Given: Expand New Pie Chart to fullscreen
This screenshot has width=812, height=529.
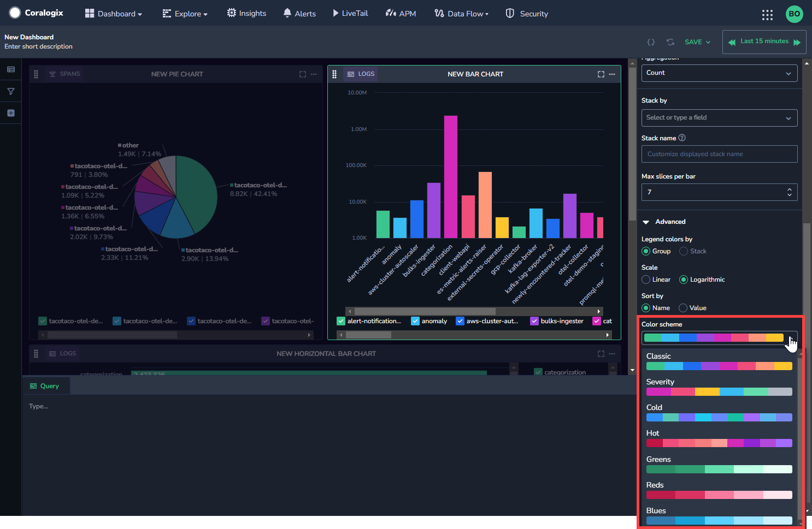Looking at the screenshot, I should coord(303,74).
